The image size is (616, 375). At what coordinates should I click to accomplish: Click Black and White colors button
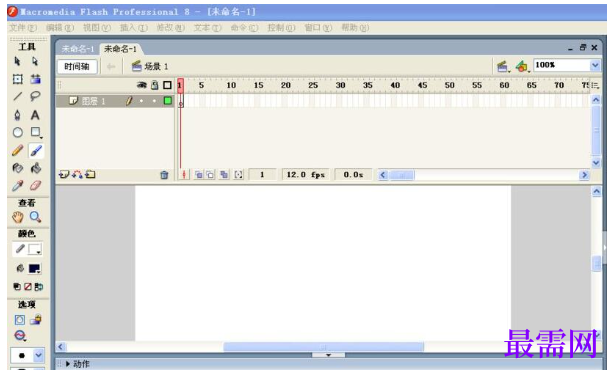17,287
